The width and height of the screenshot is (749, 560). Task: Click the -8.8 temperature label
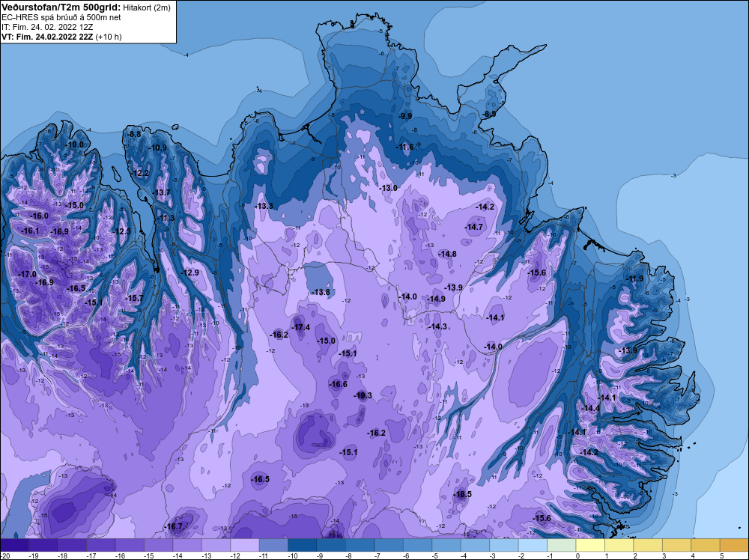[135, 135]
